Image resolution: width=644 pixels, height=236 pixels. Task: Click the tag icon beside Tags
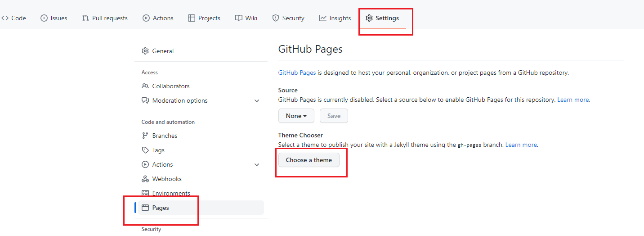tap(145, 150)
